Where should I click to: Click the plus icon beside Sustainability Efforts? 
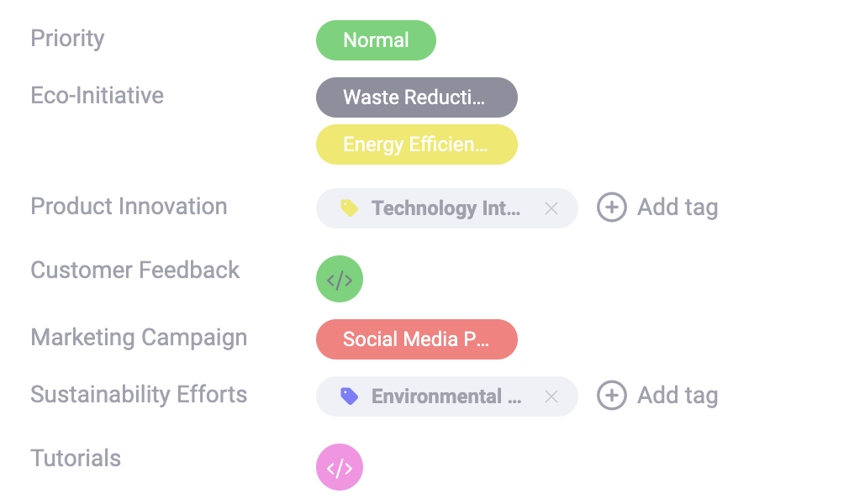[612, 396]
